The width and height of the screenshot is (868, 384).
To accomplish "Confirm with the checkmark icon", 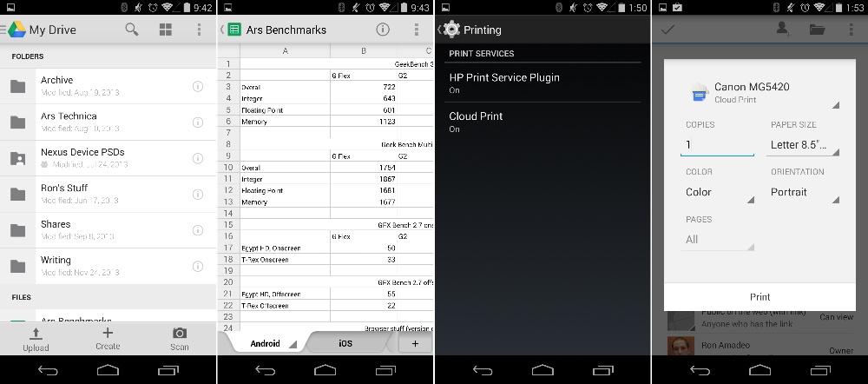I will coord(668,30).
